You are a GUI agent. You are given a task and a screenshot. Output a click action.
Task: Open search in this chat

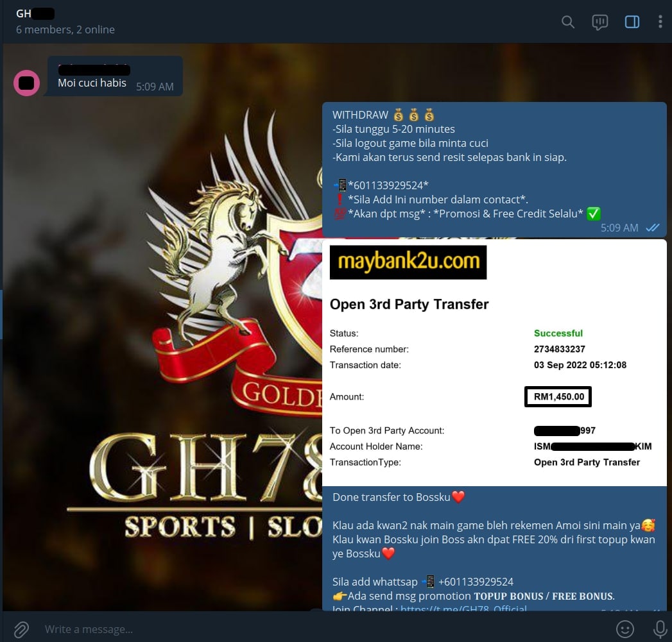click(568, 22)
